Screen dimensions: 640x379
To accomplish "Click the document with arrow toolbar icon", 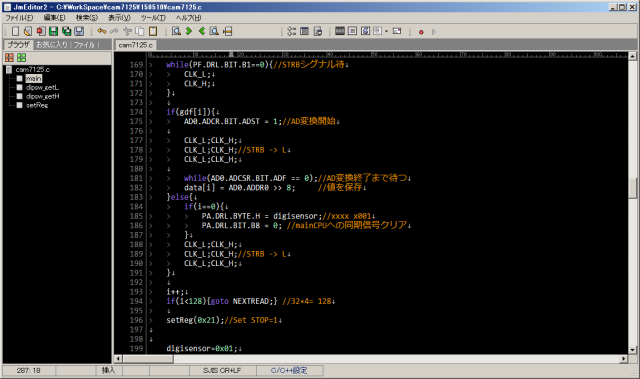I will pyautogui.click(x=318, y=31).
